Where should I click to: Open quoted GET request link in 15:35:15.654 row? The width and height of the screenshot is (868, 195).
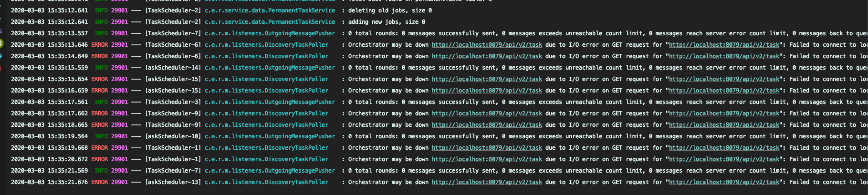(x=724, y=79)
